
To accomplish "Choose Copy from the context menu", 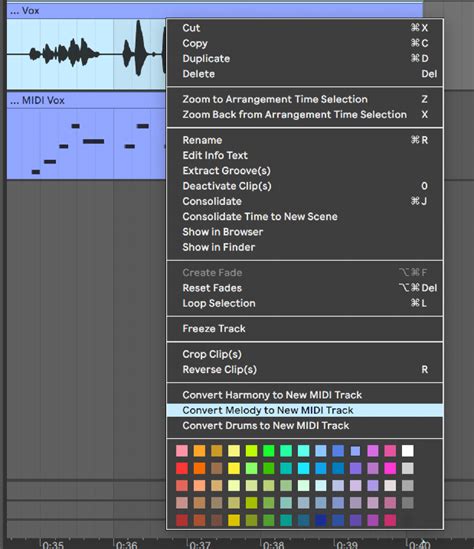I will 305,43.
